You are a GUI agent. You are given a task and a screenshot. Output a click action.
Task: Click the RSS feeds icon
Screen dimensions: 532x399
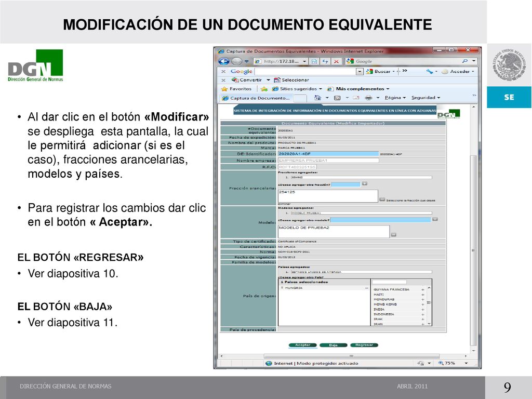point(337,98)
